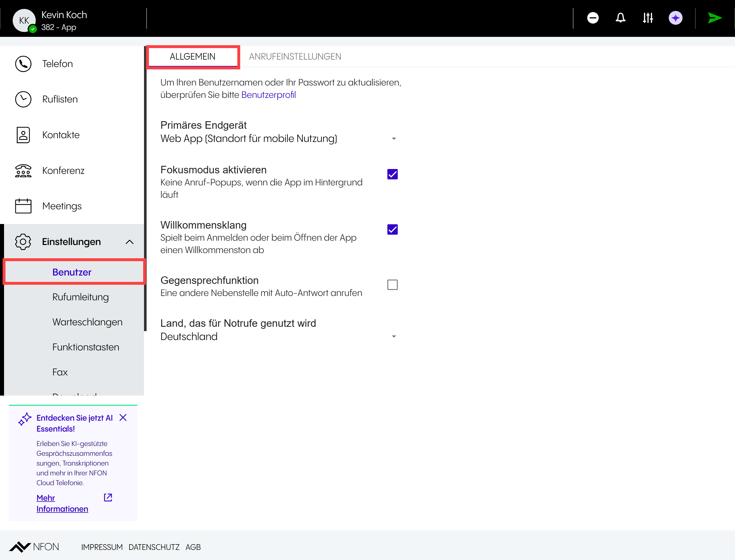Open Meetings via the calendar icon
Image resolution: width=735 pixels, height=560 pixels.
[x=23, y=206]
